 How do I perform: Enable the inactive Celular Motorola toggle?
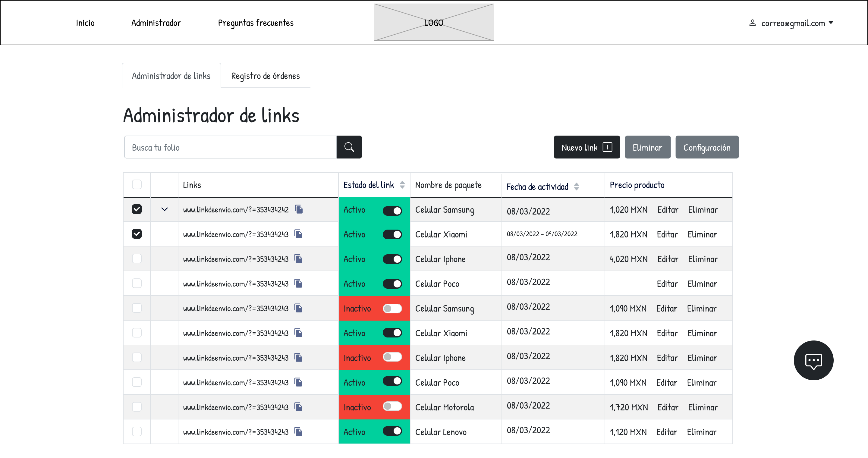click(392, 406)
